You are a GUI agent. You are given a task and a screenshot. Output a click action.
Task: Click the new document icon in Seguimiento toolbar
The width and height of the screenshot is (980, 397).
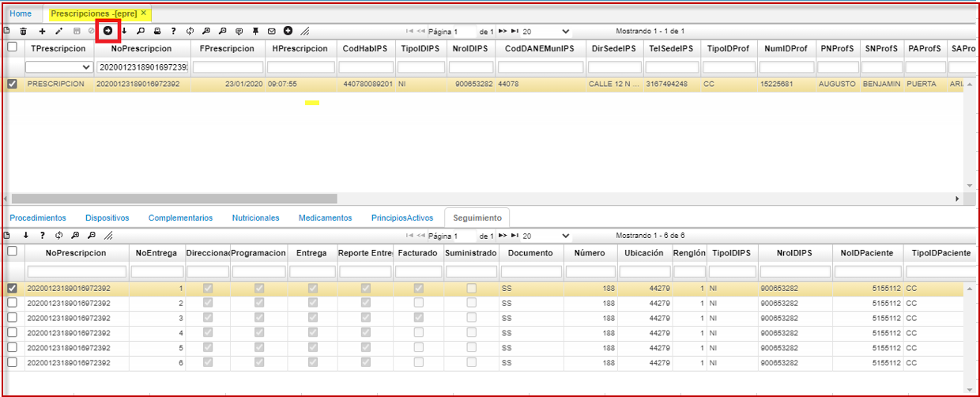pos(6,236)
